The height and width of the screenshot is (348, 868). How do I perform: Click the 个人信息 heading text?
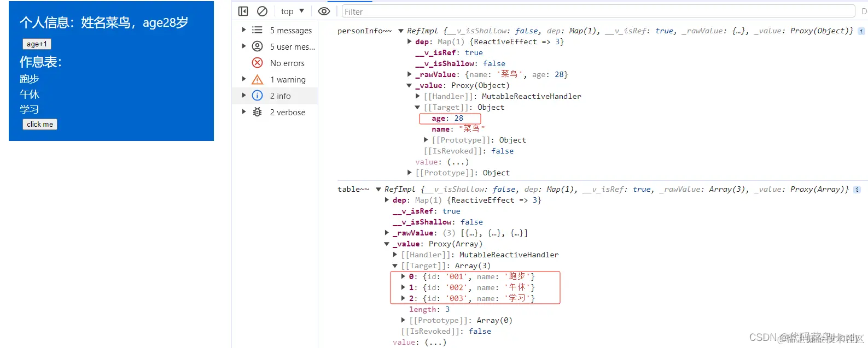click(104, 22)
